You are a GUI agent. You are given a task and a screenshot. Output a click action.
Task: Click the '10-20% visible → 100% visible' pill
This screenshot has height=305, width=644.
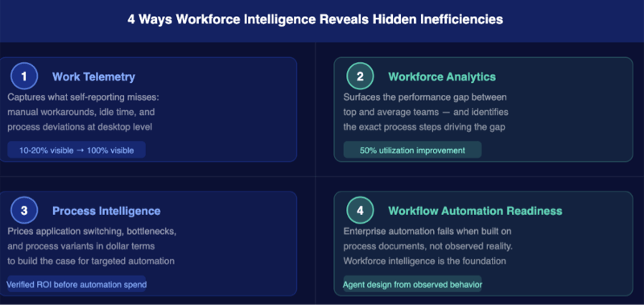click(76, 150)
